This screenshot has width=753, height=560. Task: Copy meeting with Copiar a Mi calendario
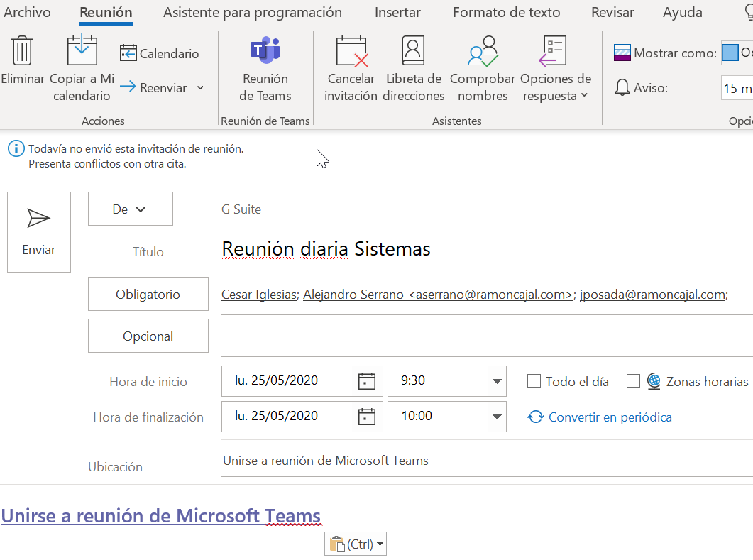point(82,67)
